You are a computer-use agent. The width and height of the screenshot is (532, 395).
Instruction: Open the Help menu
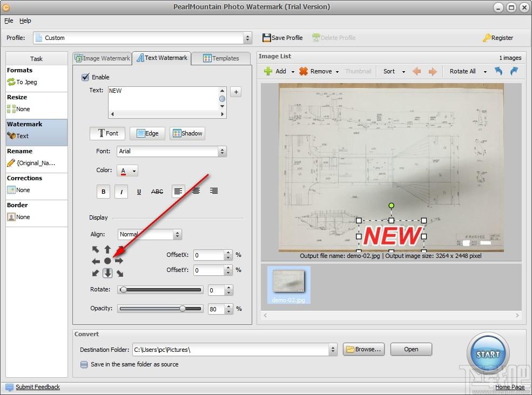pyautogui.click(x=25, y=21)
